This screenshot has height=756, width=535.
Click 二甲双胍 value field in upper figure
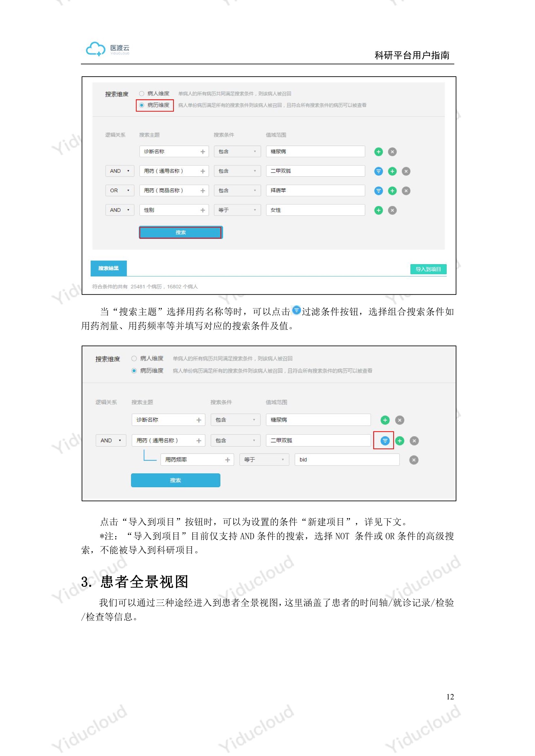pyautogui.click(x=316, y=171)
